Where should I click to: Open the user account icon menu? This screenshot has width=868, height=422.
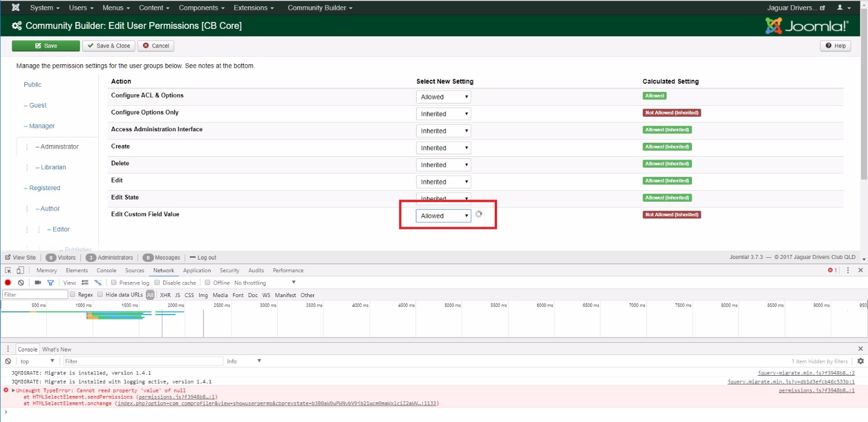tap(844, 8)
